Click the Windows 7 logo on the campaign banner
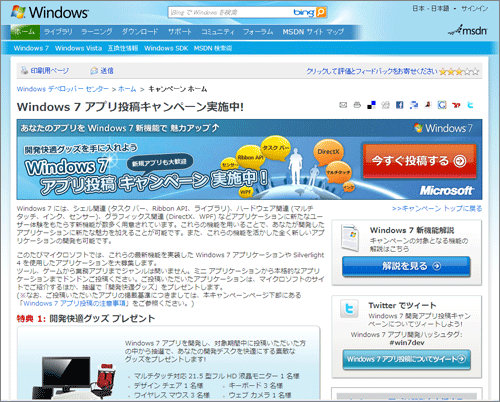Viewport: 500px width, 402px height. 443,128
